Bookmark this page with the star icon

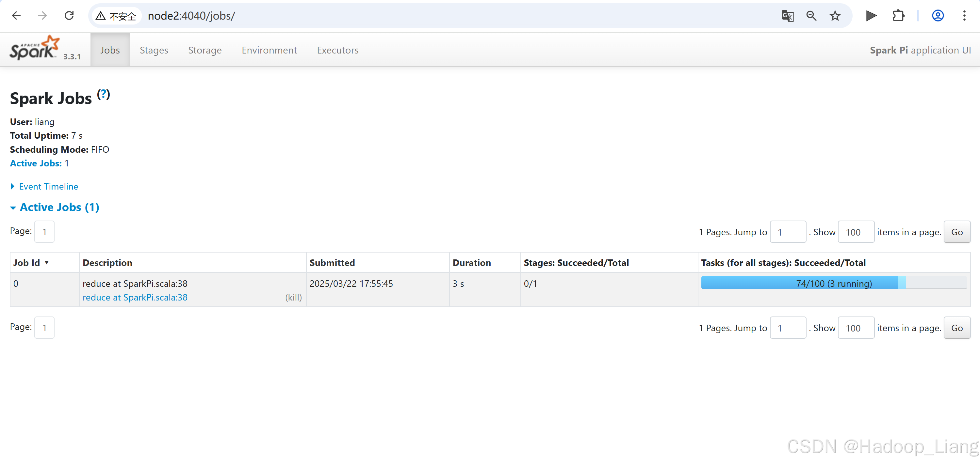[x=835, y=16]
